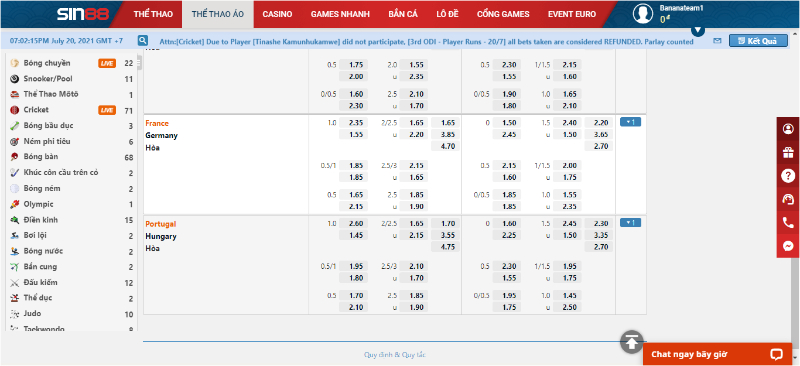Click the user avatar profile icon
The height and width of the screenshot is (366, 800).
643,14
